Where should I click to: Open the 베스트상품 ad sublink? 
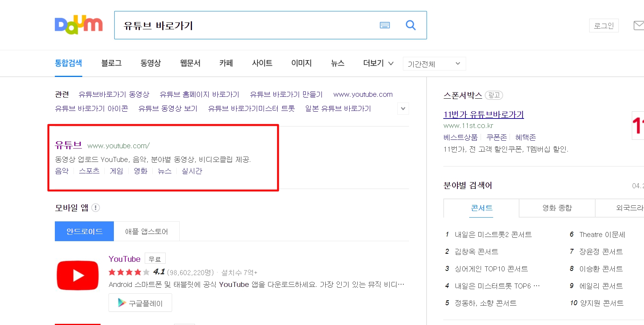coord(460,138)
